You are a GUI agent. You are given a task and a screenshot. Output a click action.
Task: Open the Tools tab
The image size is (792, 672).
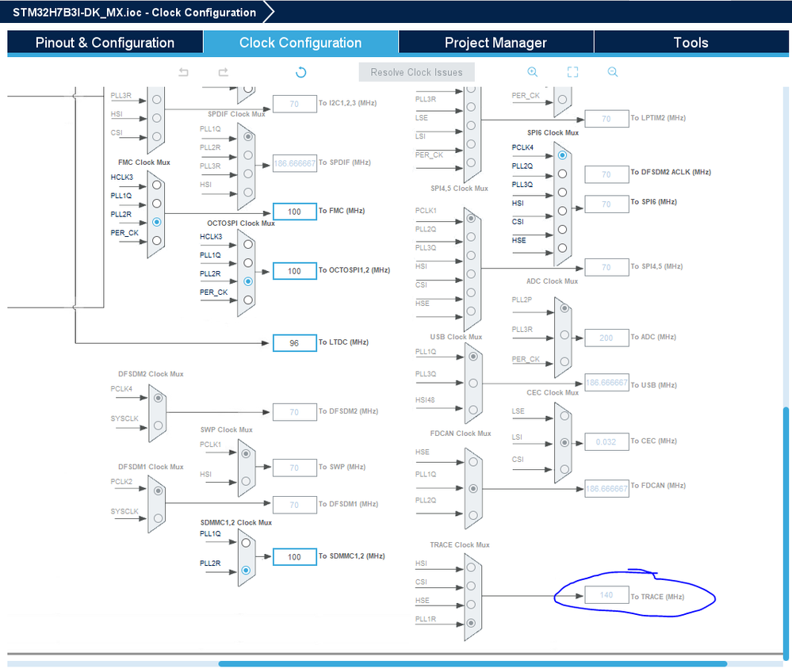(x=691, y=43)
